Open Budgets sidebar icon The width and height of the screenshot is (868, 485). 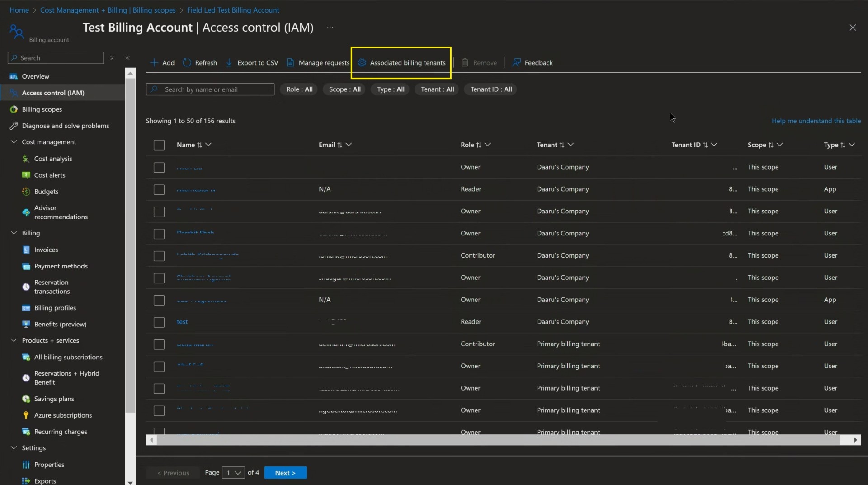(26, 192)
